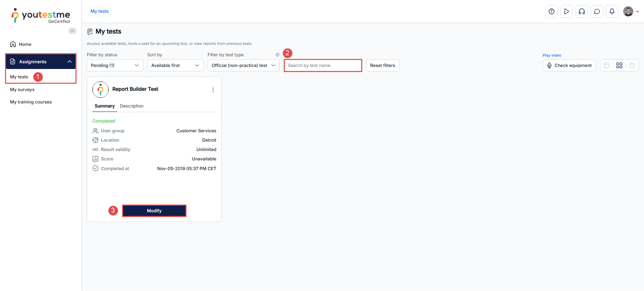
Task: Open the headset support icon
Action: (x=582, y=11)
